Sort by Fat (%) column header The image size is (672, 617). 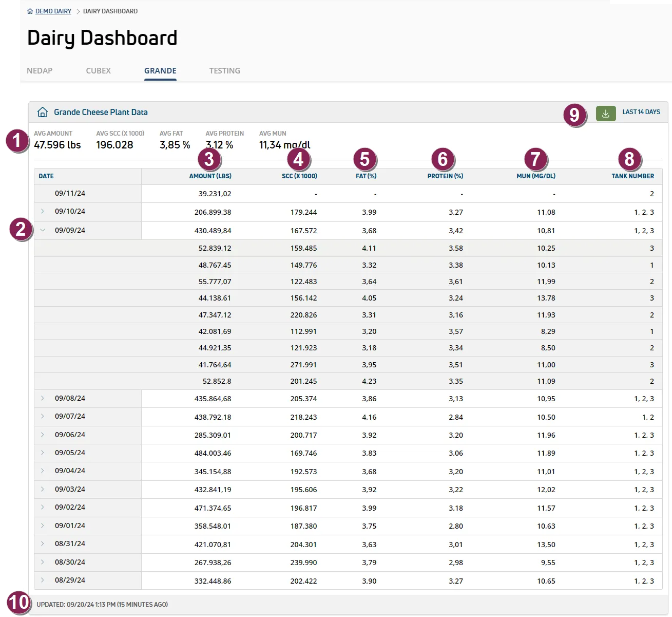pos(366,176)
